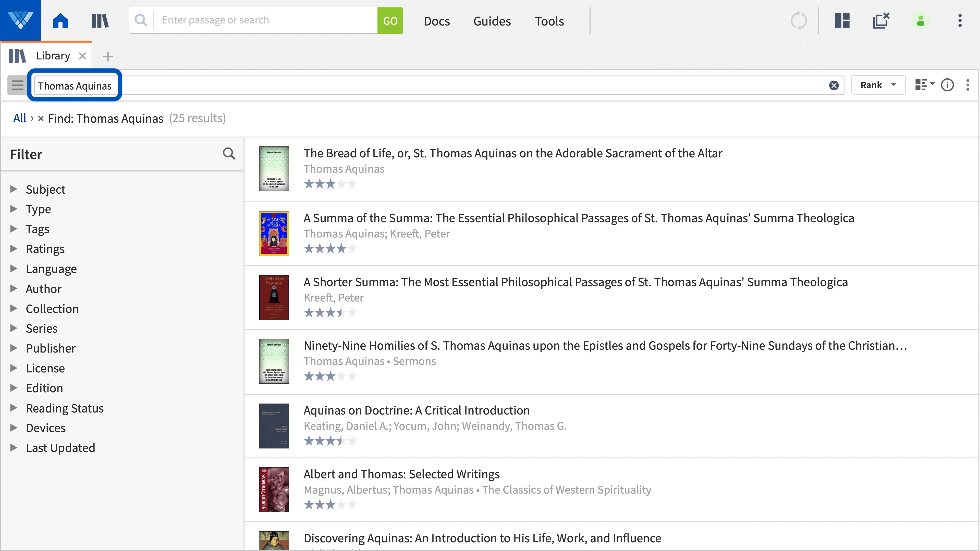The height and width of the screenshot is (551, 980).
Task: Expand the Collection filter
Action: click(x=14, y=308)
